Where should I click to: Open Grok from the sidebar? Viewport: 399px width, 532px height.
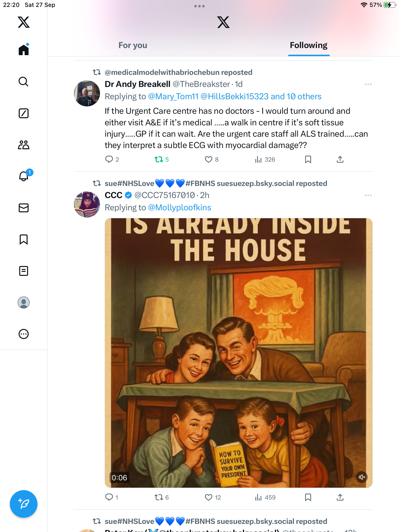coord(24,113)
